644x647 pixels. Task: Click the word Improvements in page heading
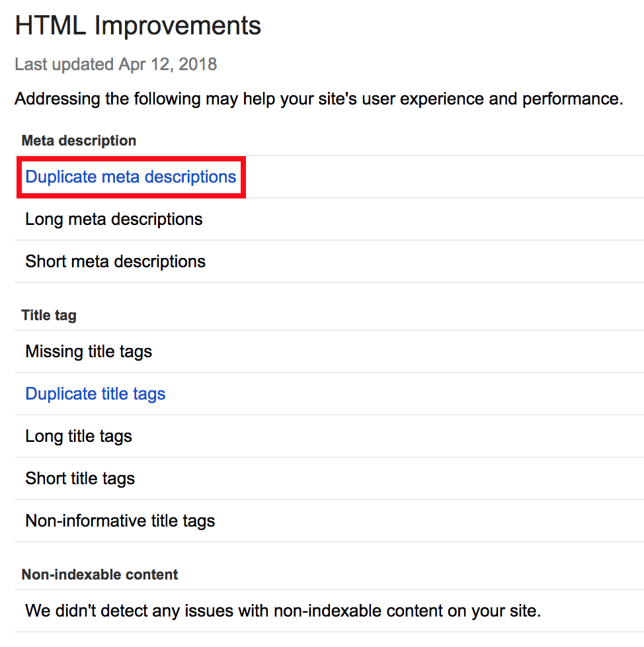coord(178,26)
